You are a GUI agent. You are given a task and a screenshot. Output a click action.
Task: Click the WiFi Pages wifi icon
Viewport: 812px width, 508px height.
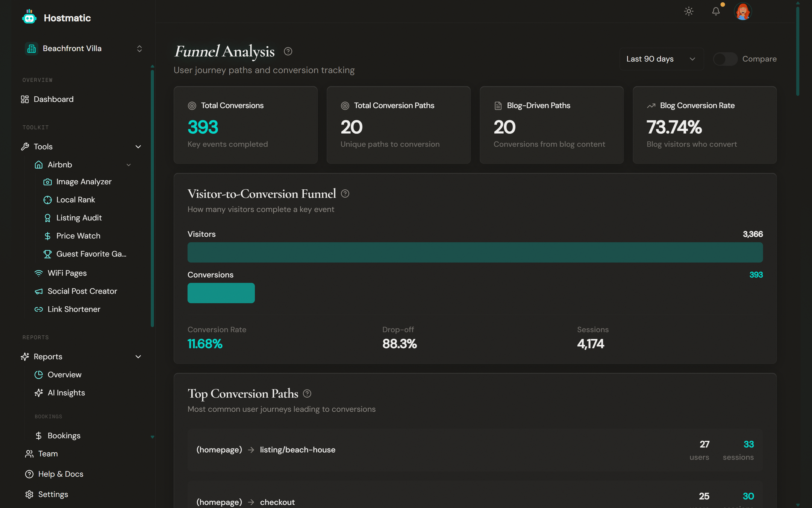(x=39, y=273)
